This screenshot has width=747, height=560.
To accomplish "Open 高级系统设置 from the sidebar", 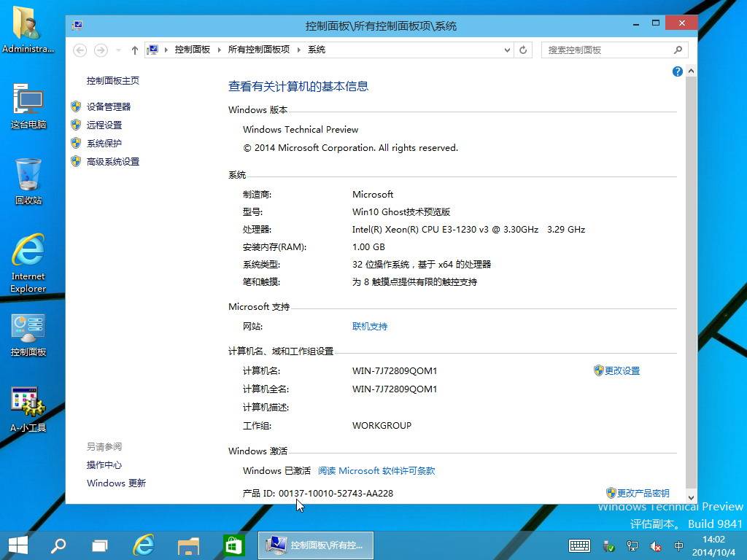I will tap(113, 162).
